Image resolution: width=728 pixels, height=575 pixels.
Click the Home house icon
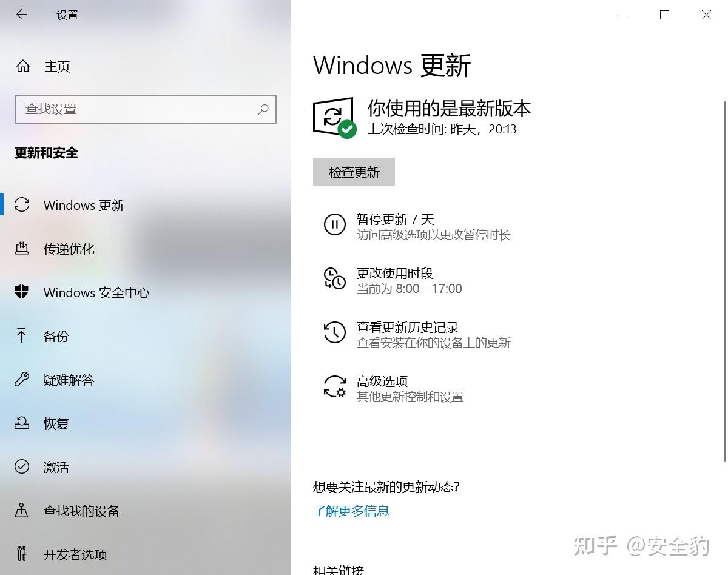coord(22,66)
